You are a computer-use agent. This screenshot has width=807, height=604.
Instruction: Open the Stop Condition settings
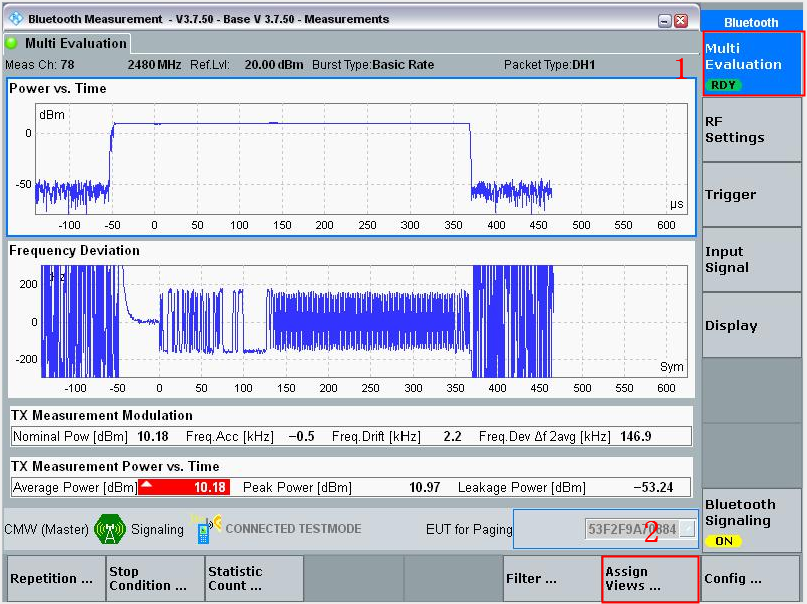point(155,578)
